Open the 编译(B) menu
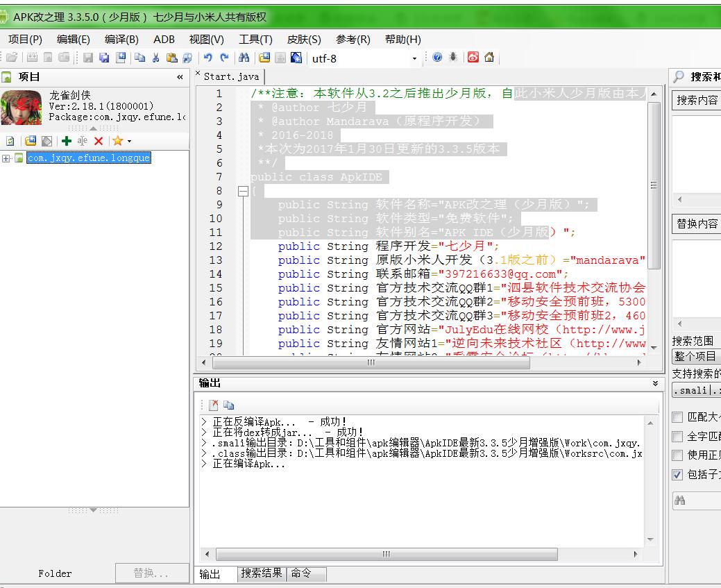Screen dimensions: 721x588 coord(121,40)
